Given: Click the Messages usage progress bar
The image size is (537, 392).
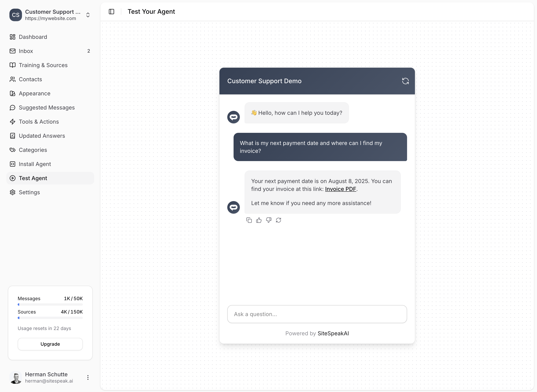Looking at the screenshot, I should [50, 304].
